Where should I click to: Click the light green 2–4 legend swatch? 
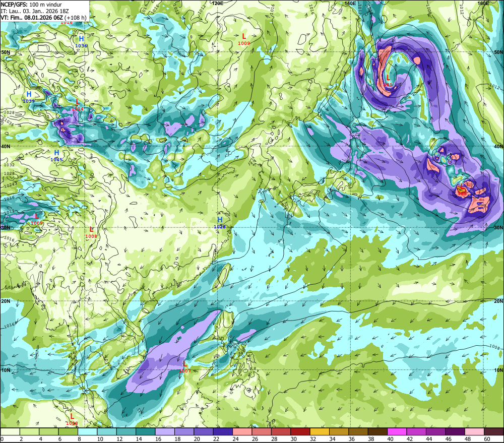[x=30, y=431]
